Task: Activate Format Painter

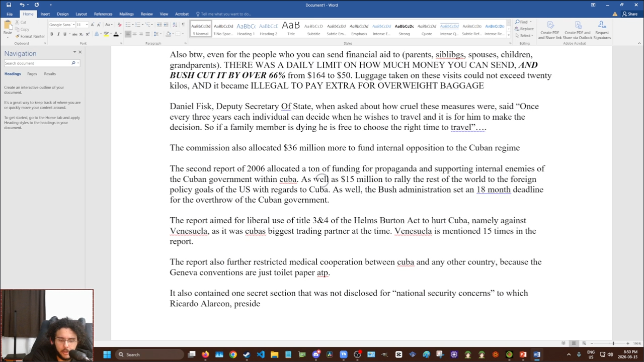Action: pyautogui.click(x=30, y=36)
